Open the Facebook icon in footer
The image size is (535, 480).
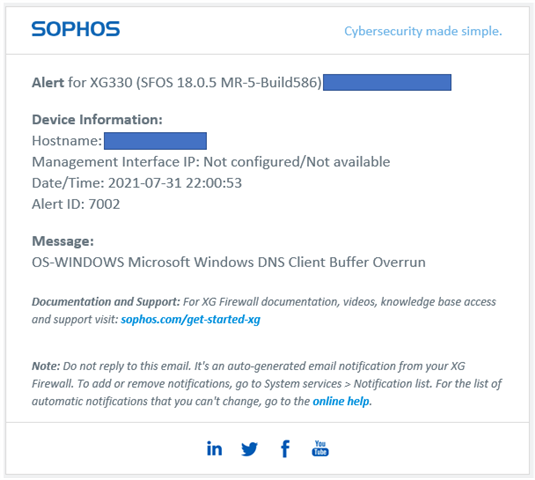click(x=285, y=448)
